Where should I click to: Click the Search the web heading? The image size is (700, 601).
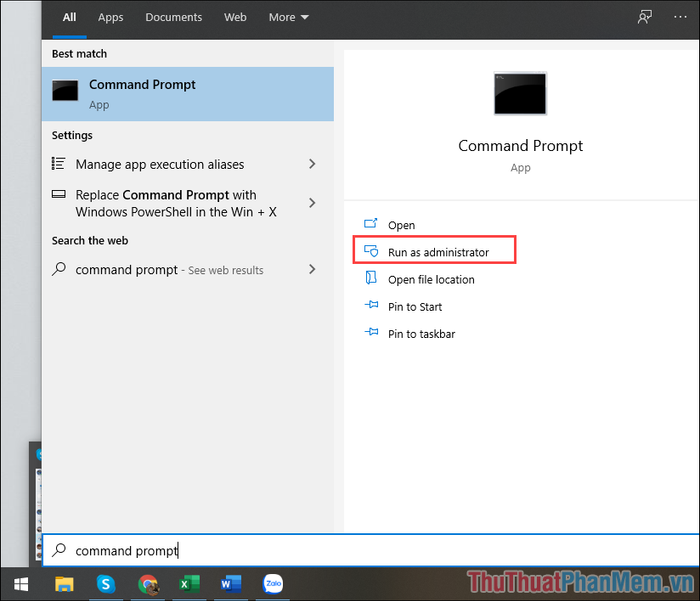tap(90, 241)
